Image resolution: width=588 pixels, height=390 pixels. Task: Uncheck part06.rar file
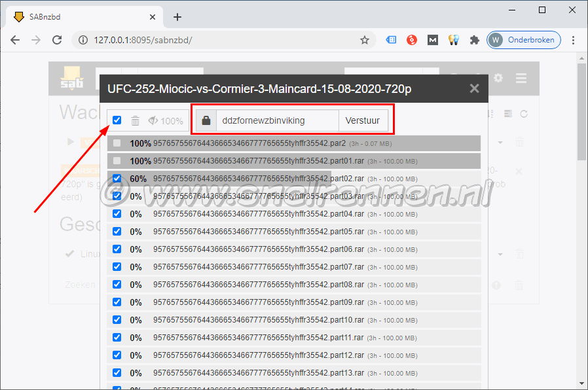coord(117,249)
